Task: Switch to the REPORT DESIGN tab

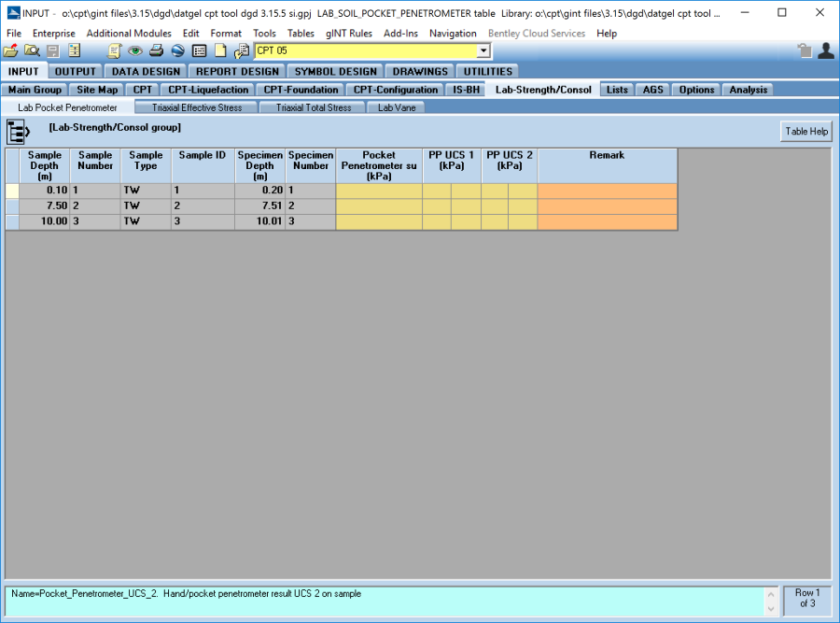Action: pos(236,71)
